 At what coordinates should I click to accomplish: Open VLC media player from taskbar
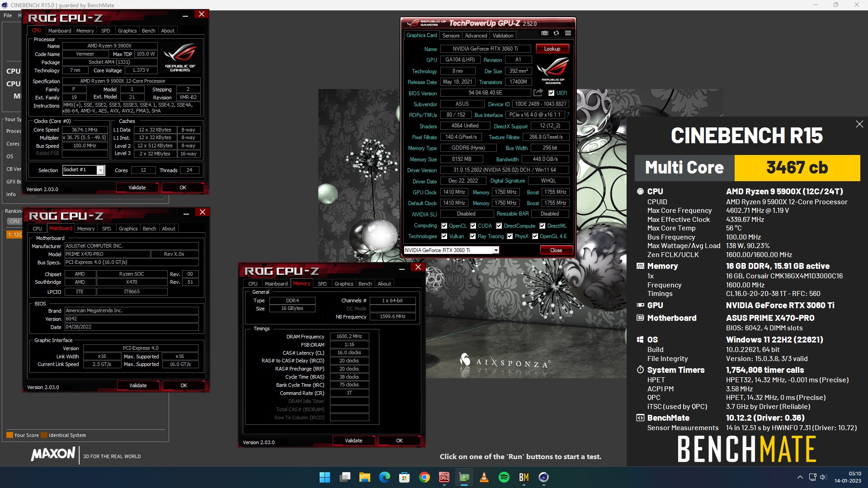484,477
